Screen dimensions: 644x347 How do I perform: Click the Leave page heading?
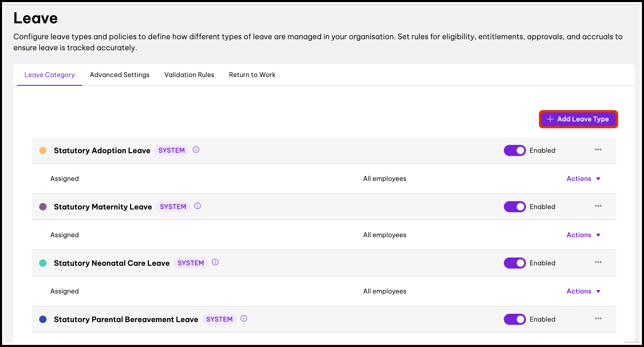coord(35,18)
